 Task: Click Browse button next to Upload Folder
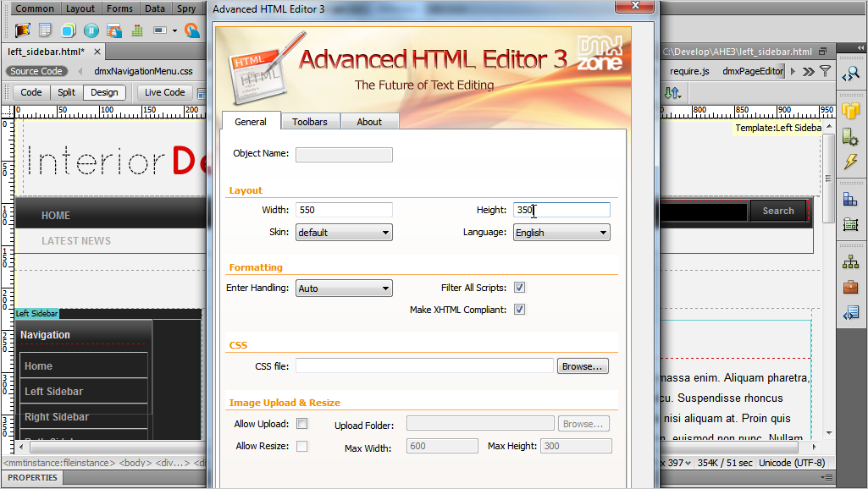[583, 424]
